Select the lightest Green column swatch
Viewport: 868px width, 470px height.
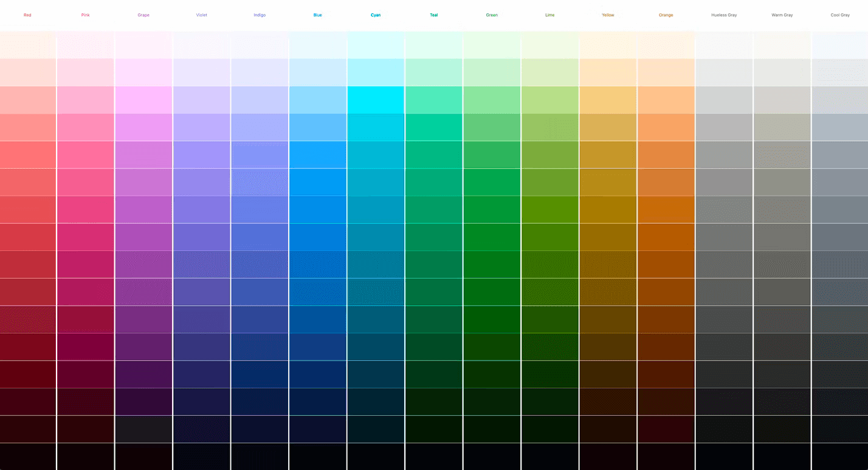coord(492,45)
